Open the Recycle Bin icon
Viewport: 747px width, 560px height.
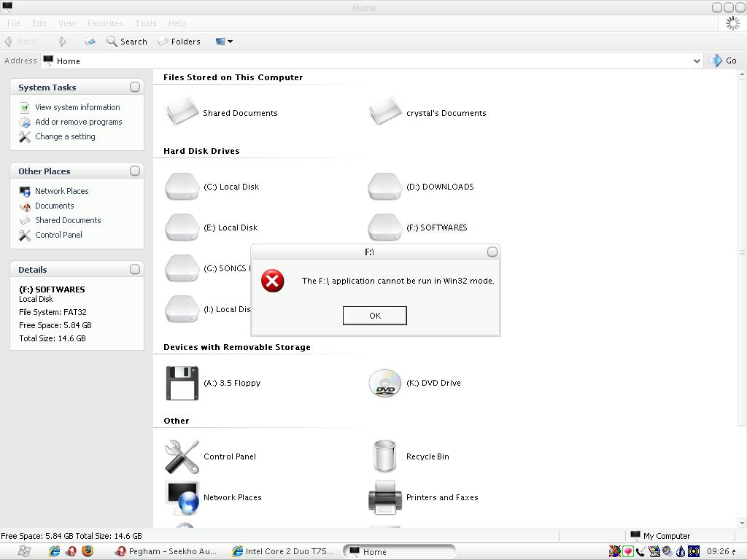384,456
